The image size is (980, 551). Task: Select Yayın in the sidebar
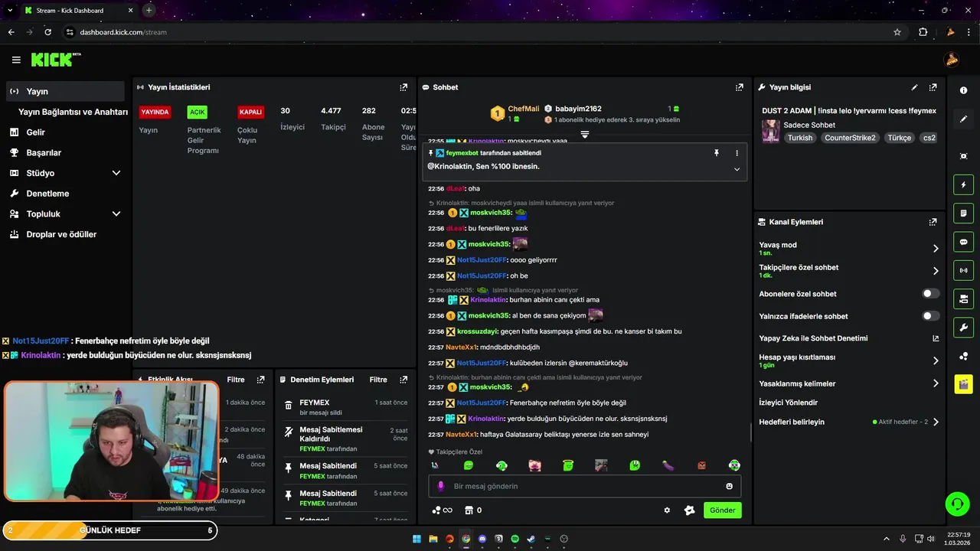pos(65,91)
